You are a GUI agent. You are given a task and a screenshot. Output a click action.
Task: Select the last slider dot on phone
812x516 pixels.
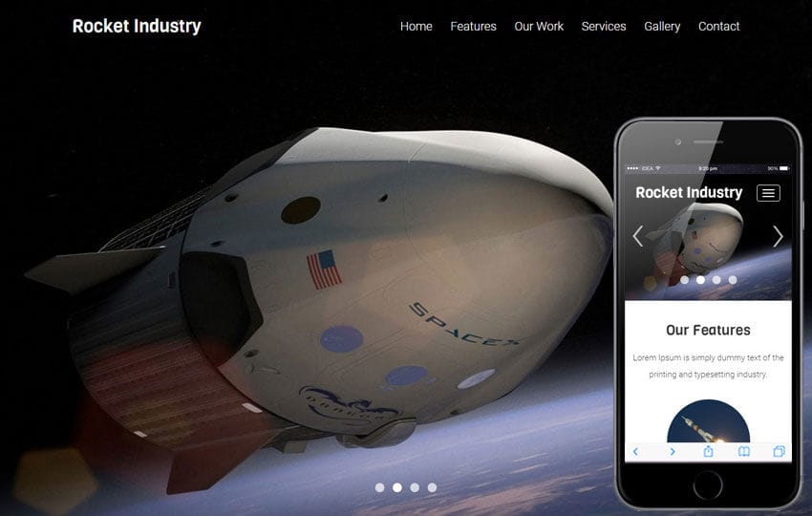(x=733, y=280)
